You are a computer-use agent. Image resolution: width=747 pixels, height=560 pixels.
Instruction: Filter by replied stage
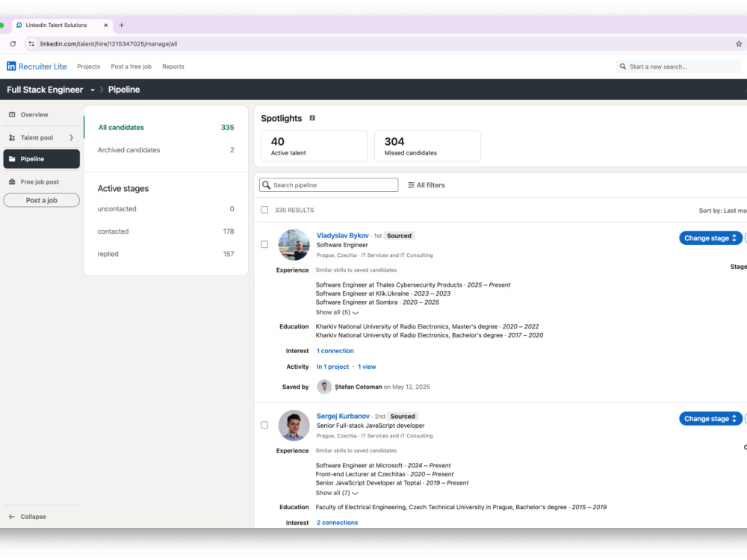click(x=166, y=255)
